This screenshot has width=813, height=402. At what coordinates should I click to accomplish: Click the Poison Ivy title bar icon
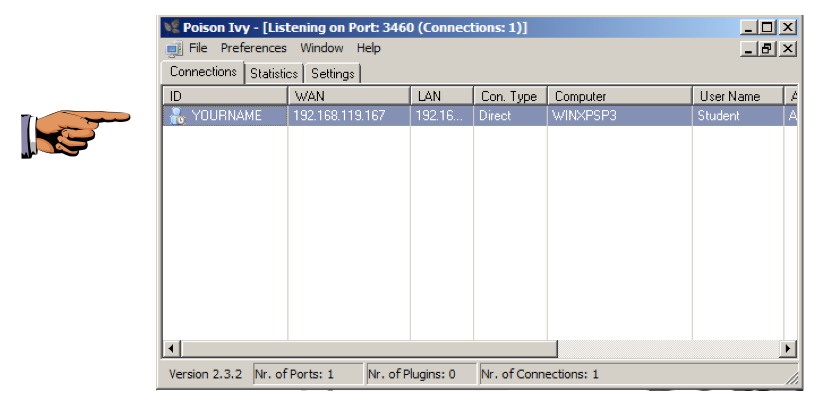click(172, 28)
